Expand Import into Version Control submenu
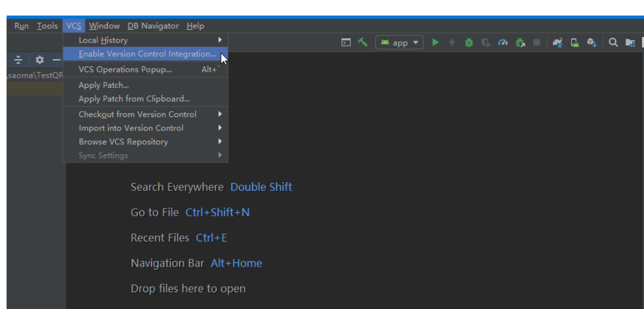 coord(146,128)
